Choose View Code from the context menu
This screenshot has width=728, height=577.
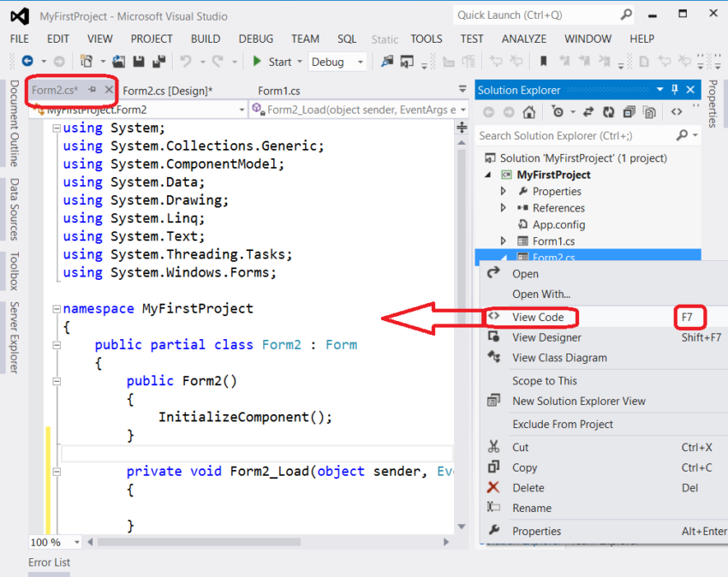click(x=538, y=317)
